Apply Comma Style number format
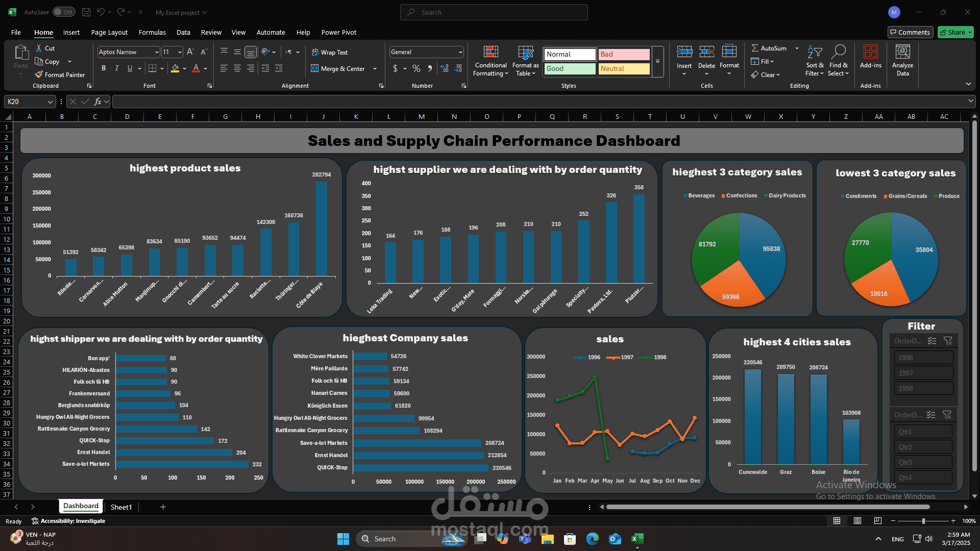The image size is (980, 551). pyautogui.click(x=430, y=68)
